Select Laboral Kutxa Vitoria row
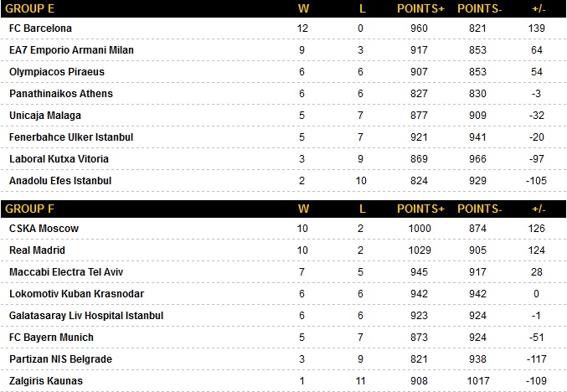567x392 pixels. [59, 159]
